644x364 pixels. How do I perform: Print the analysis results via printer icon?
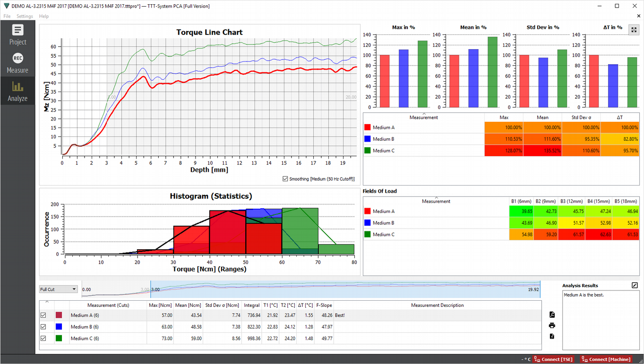click(x=553, y=326)
